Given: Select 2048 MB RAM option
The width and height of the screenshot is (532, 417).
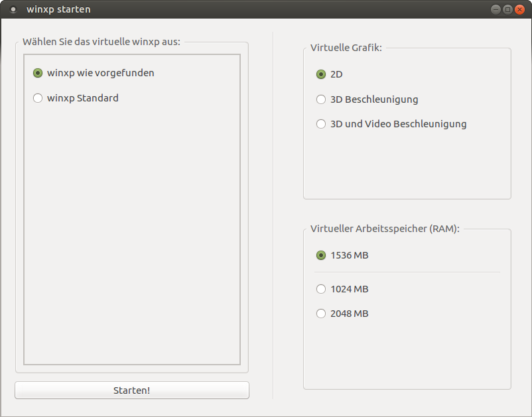Looking at the screenshot, I should click(342, 314).
